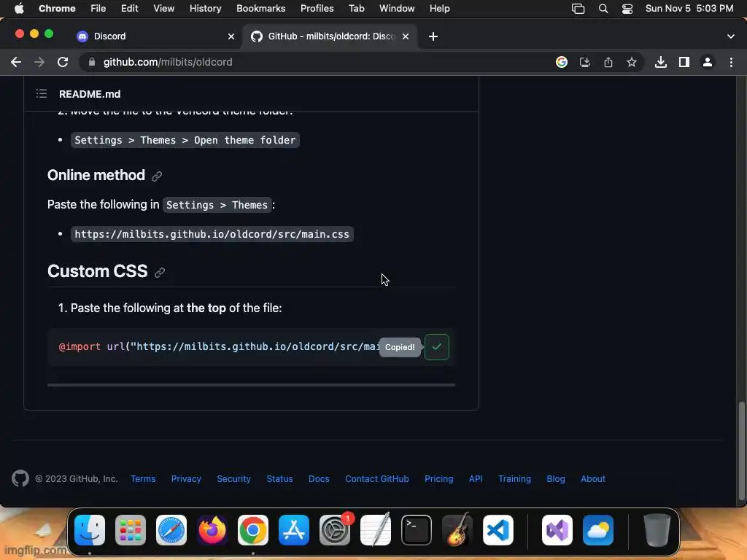Click the lock icon in the address bar

coord(91,62)
